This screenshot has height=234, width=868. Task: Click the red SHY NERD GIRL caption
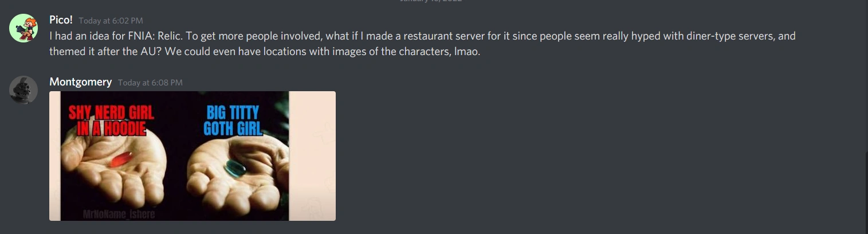point(108,122)
